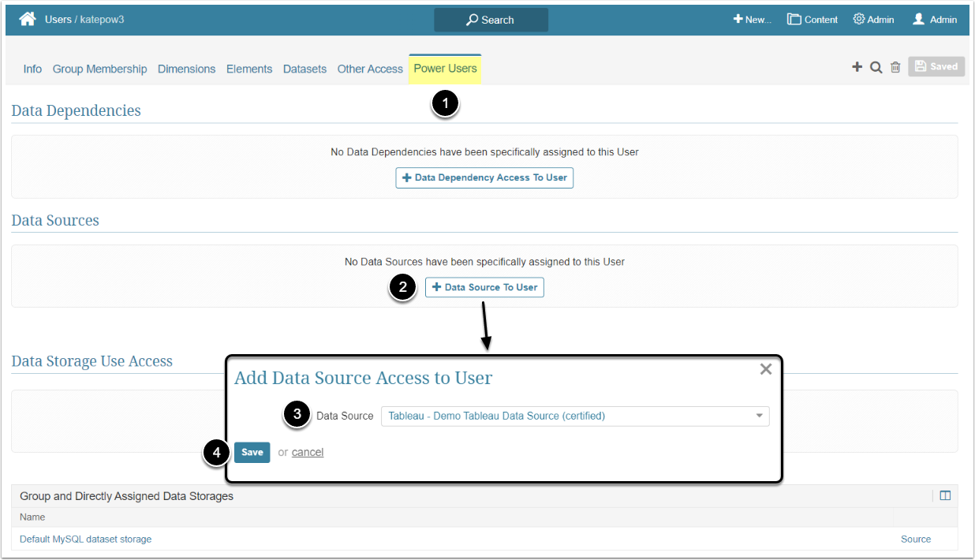Switch to the Datasets tab
This screenshot has height=560, width=975.
tap(304, 69)
